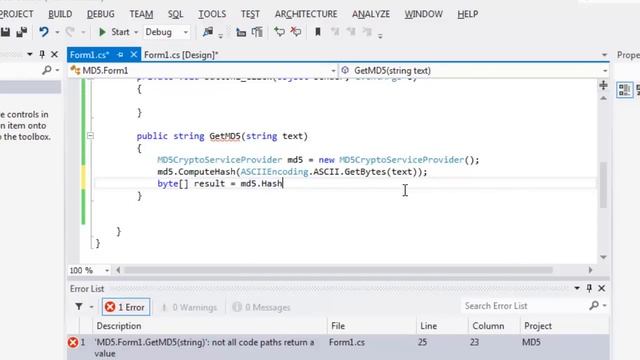Viewport: 640px width, 360px height.
Task: Switch to the Form1.cs code tab
Action: pyautogui.click(x=89, y=55)
